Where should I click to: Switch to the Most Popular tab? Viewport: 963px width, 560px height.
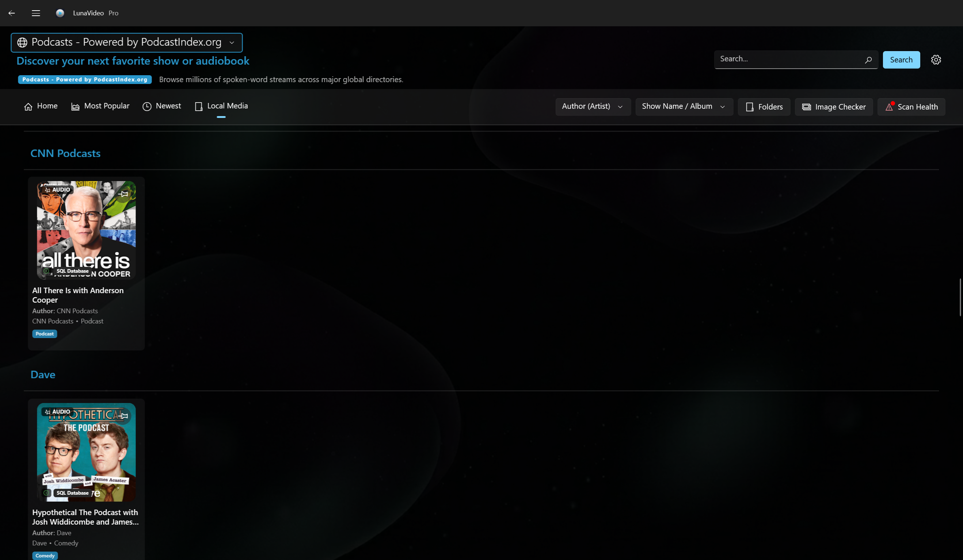(x=100, y=106)
